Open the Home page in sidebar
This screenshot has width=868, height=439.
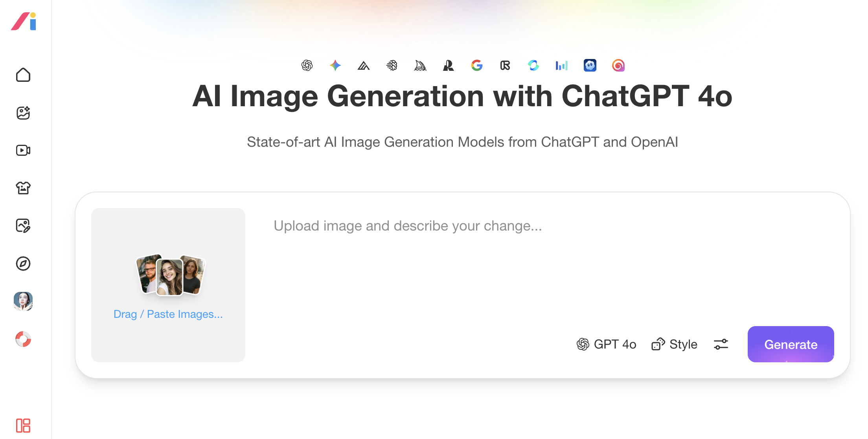(x=23, y=75)
